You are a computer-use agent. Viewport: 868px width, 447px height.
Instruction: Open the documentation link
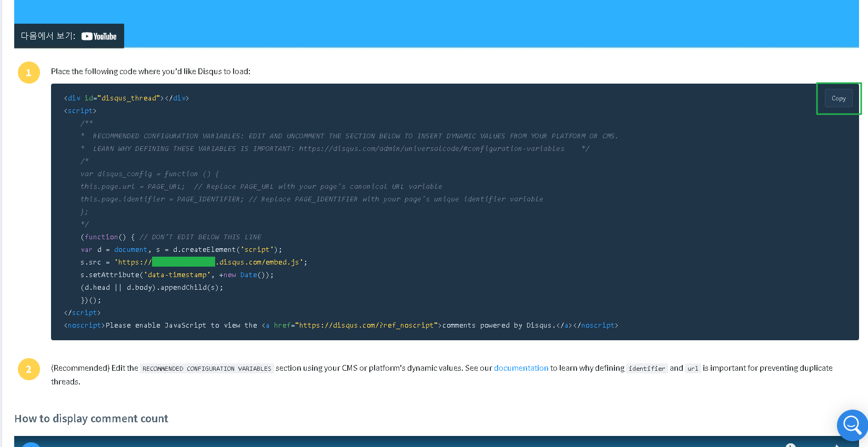click(x=521, y=368)
